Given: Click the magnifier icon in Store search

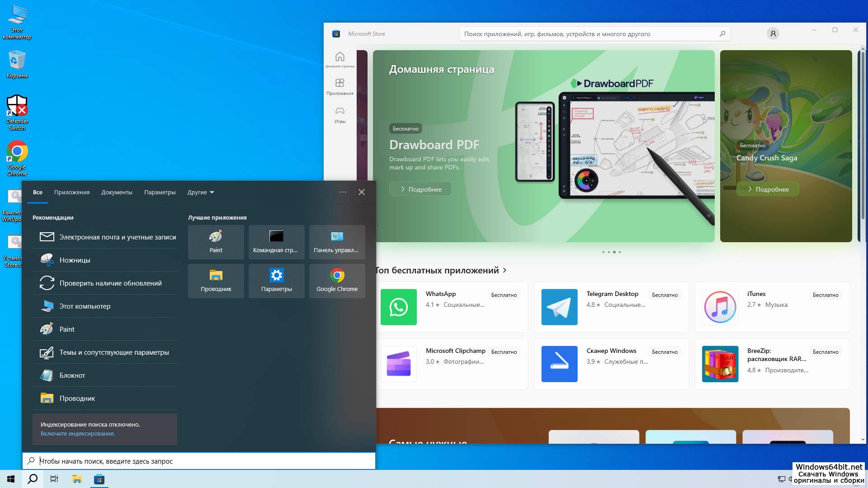Looking at the screenshot, I should point(722,34).
